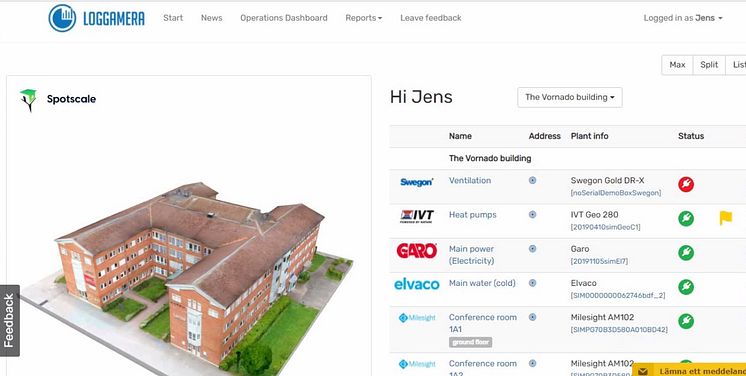Open Operations Dashboard
This screenshot has height=376, width=746.
click(284, 18)
